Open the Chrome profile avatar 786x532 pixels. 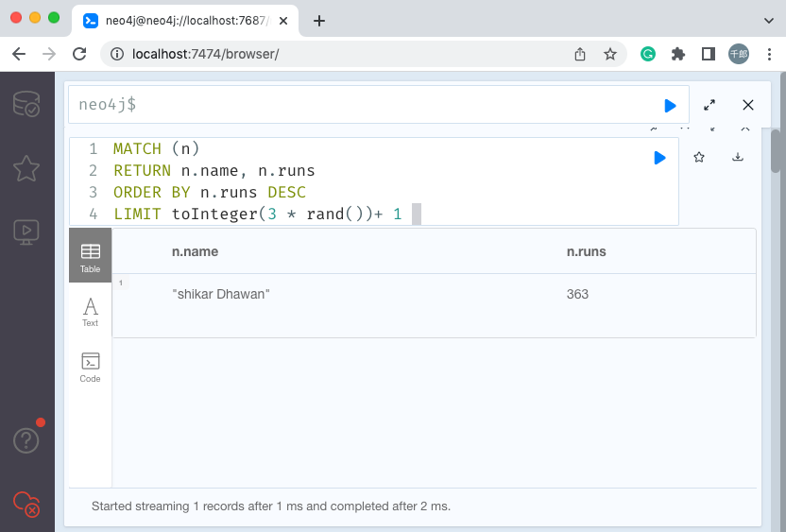[739, 54]
